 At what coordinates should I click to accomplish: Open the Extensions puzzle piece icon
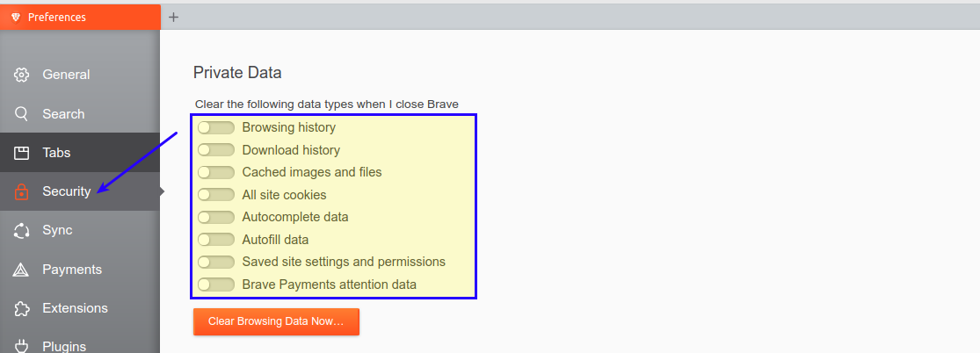(21, 308)
